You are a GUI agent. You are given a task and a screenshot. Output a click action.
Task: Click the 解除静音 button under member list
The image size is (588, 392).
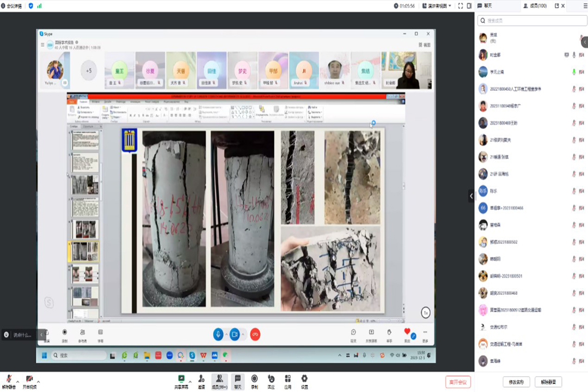point(548,382)
